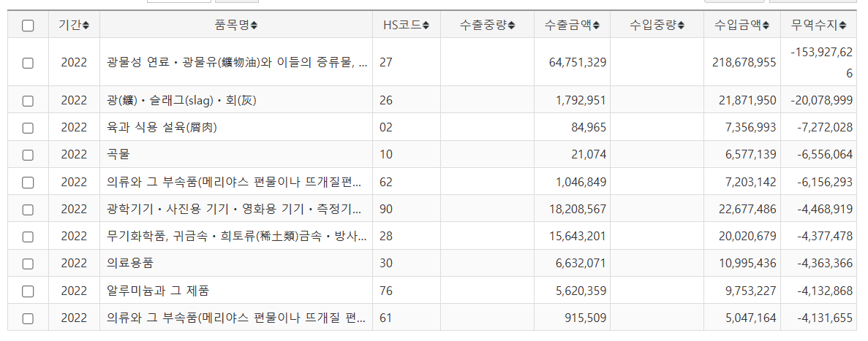This screenshot has height=341, width=868.
Task: Click trade balance -6,156,293
Action: pyautogui.click(x=825, y=182)
